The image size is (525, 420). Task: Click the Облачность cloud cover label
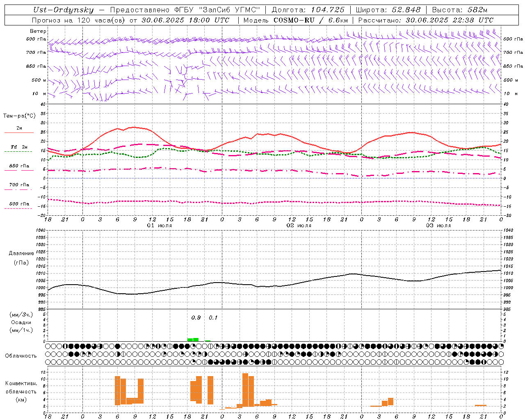(x=21, y=356)
